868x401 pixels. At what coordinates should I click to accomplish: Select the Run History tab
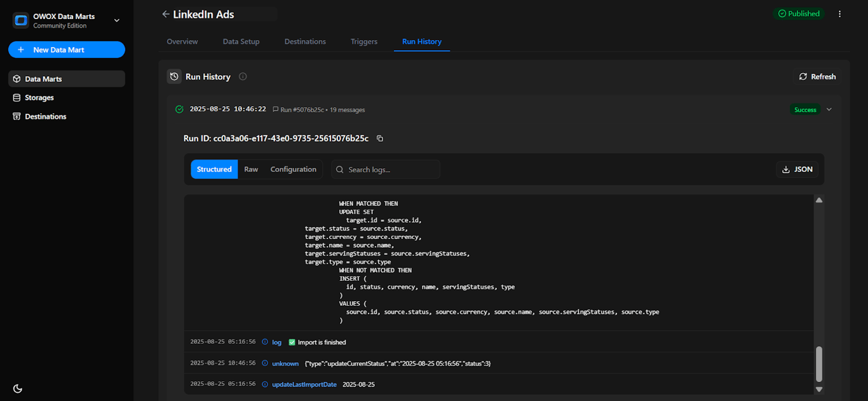pyautogui.click(x=422, y=41)
